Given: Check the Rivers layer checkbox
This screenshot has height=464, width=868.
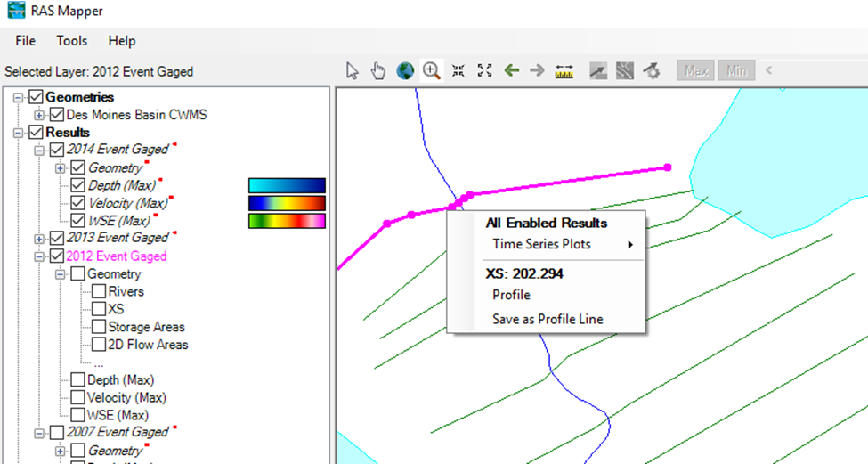Looking at the screenshot, I should click(99, 292).
